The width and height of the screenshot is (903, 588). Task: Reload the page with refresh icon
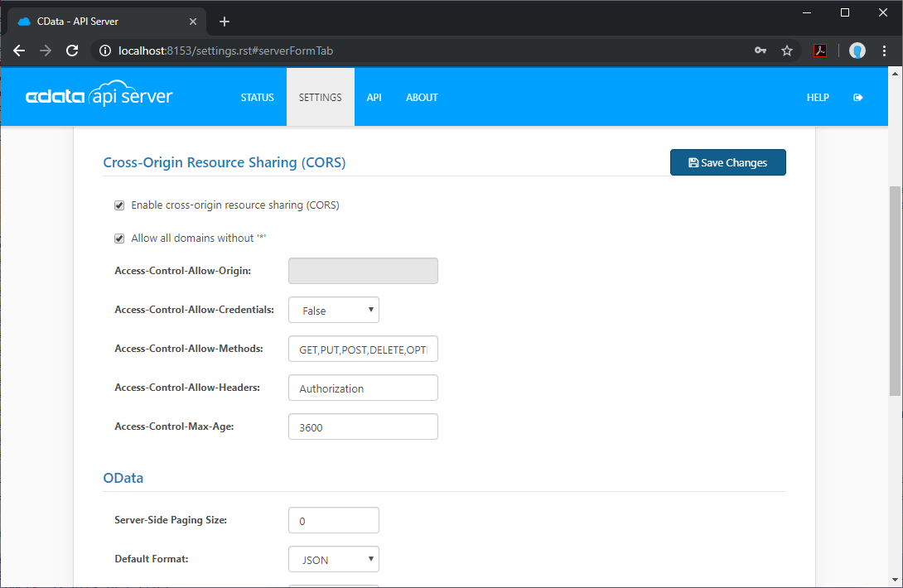pos(72,51)
